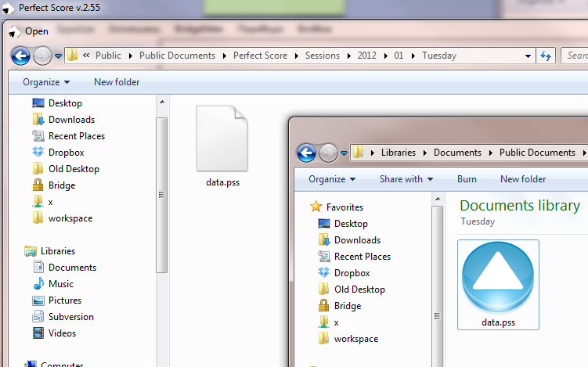This screenshot has height=367, width=588.
Task: Select workspace folder in Open dialog sidebar
Action: 63,218
